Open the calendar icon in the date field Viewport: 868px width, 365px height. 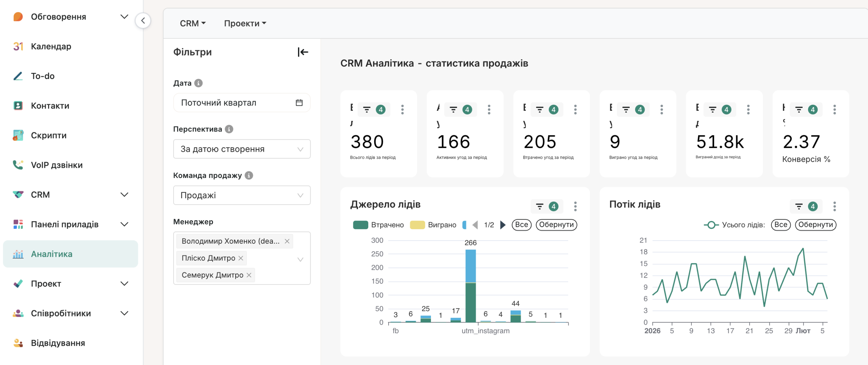click(x=299, y=103)
